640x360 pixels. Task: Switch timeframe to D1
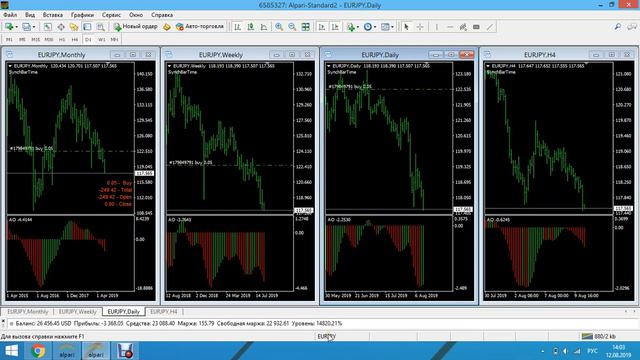point(88,40)
